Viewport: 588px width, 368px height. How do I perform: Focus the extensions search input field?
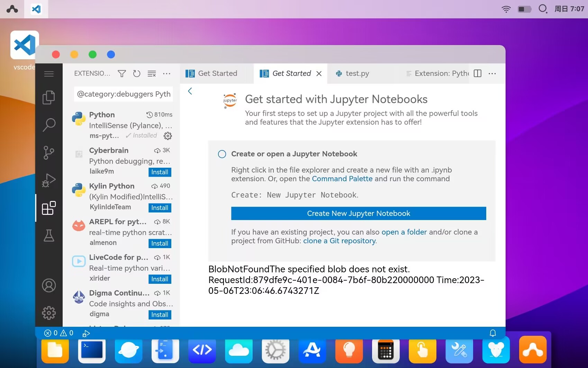(124, 94)
